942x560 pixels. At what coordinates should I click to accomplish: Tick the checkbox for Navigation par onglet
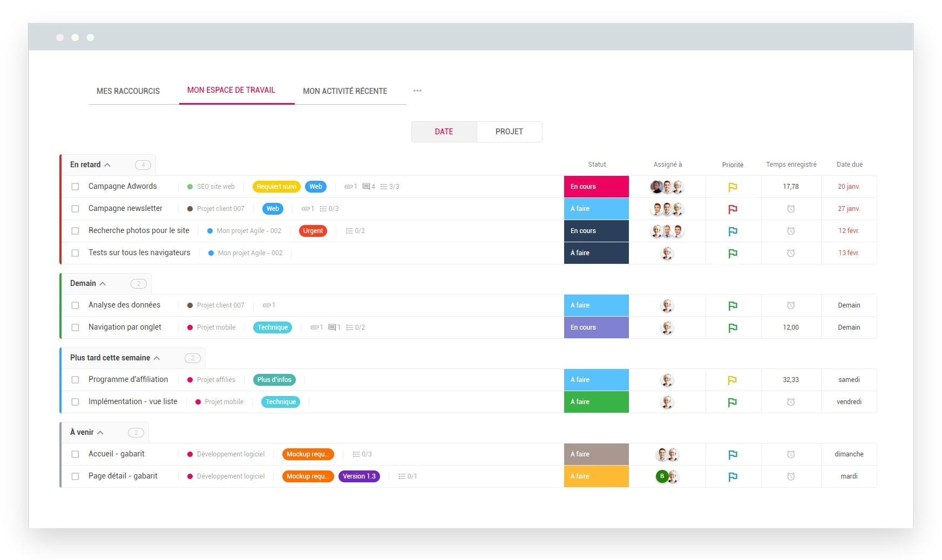tap(75, 327)
